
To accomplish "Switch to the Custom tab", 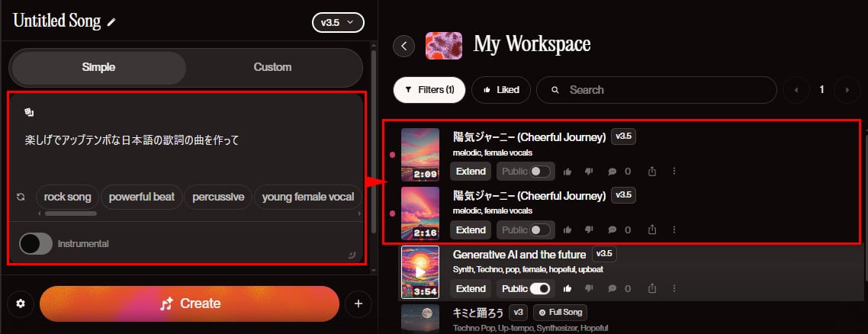I will (x=272, y=67).
